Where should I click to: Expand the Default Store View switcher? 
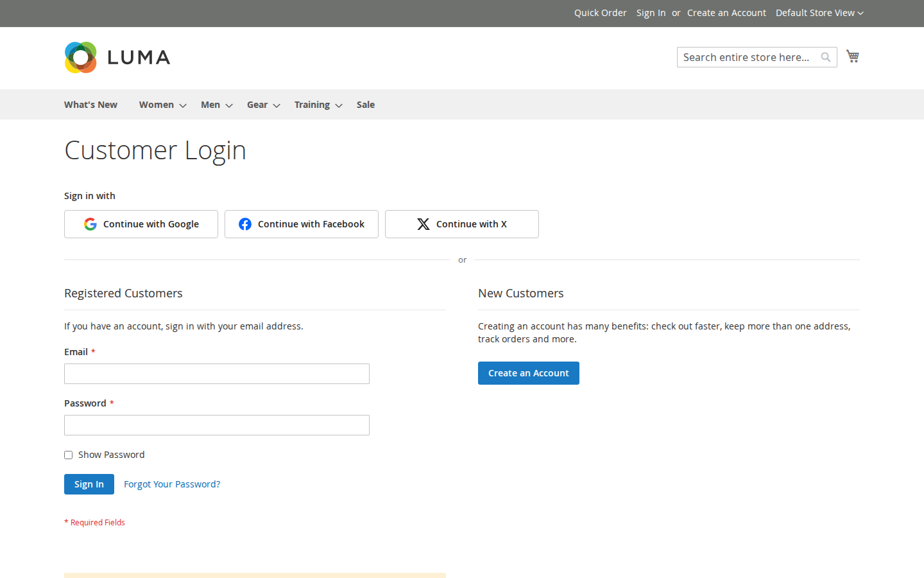point(819,13)
